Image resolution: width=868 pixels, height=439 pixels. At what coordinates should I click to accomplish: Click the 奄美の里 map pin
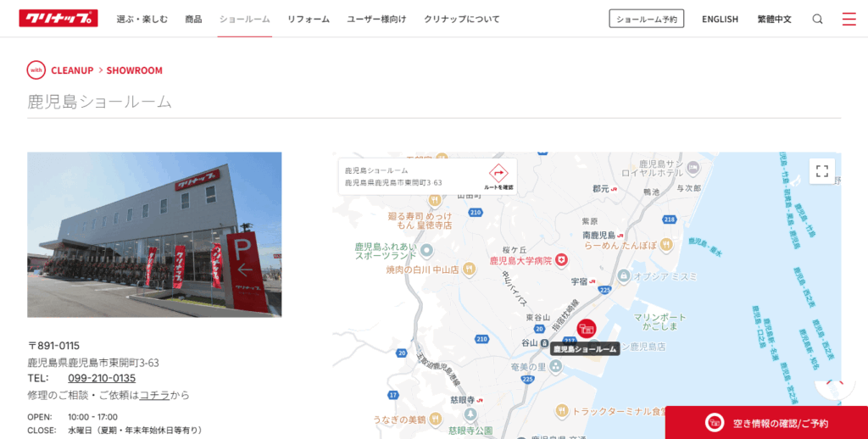click(556, 366)
